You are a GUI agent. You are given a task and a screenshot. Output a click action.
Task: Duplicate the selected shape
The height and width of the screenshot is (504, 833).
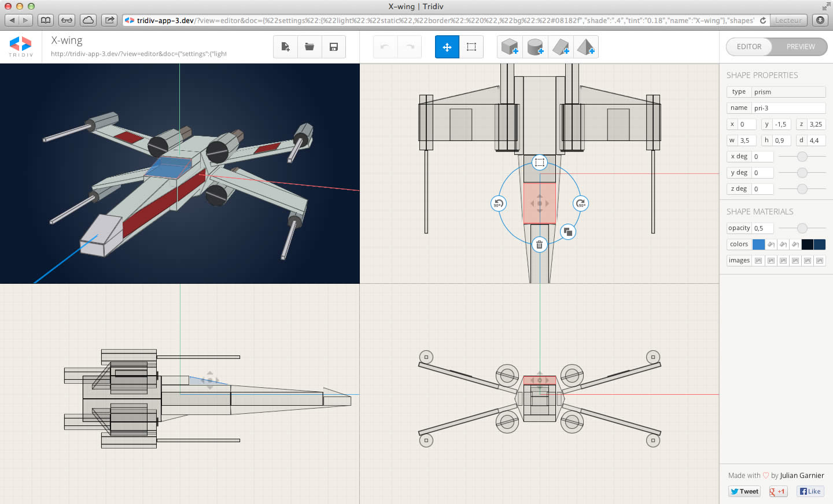pos(567,232)
